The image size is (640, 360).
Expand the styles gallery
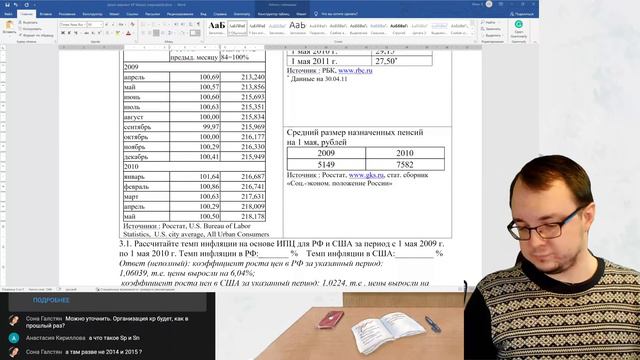click(x=473, y=34)
